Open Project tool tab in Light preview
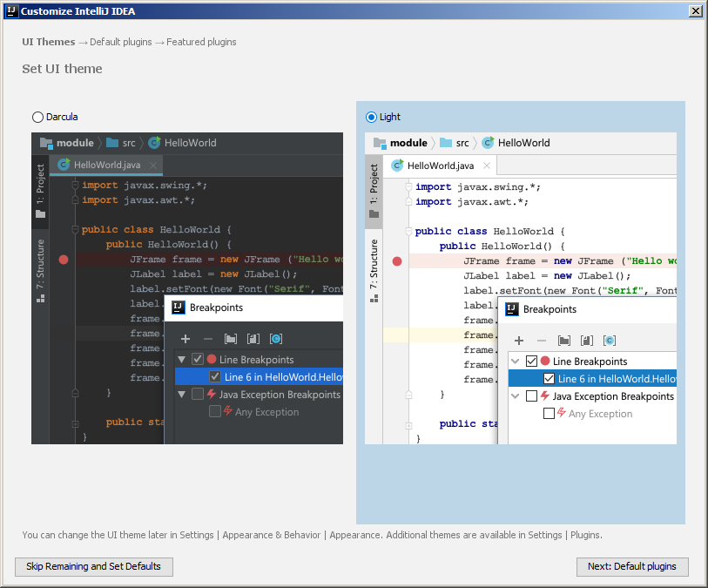This screenshot has height=588, width=708. pyautogui.click(x=374, y=192)
